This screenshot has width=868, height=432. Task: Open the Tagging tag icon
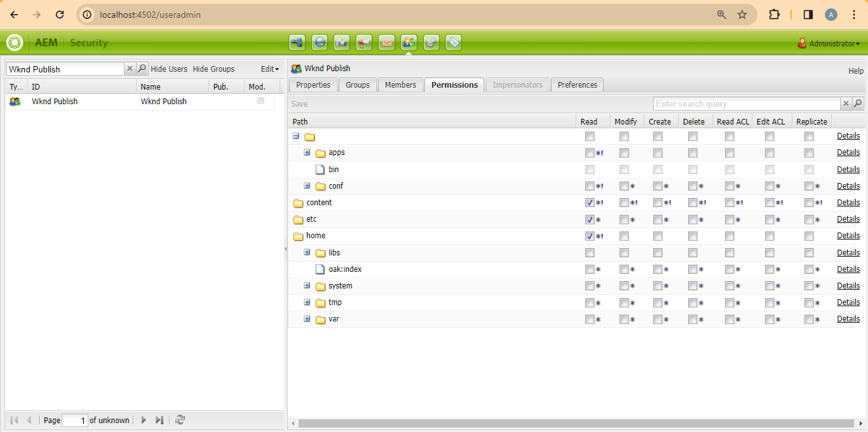454,43
